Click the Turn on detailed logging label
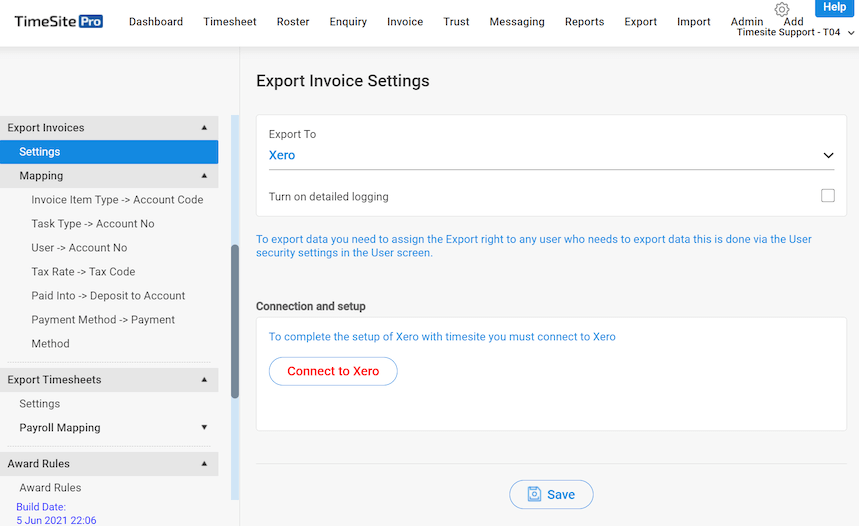 tap(329, 197)
